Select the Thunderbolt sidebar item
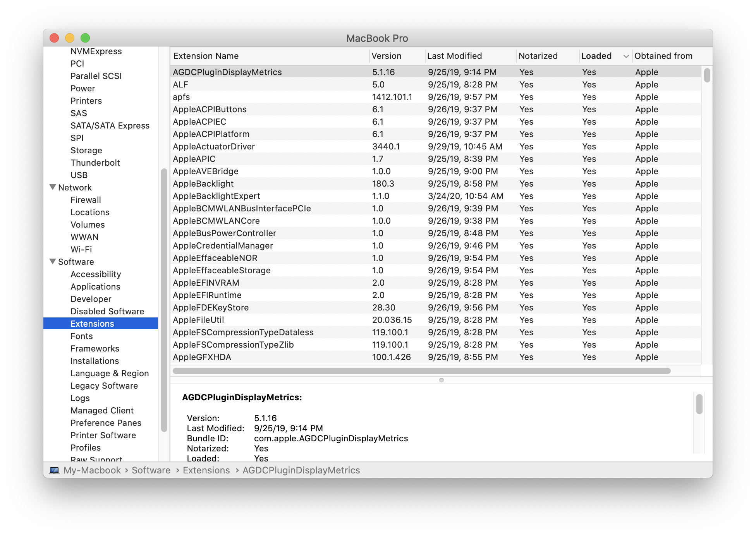The height and width of the screenshot is (535, 756). coord(95,163)
